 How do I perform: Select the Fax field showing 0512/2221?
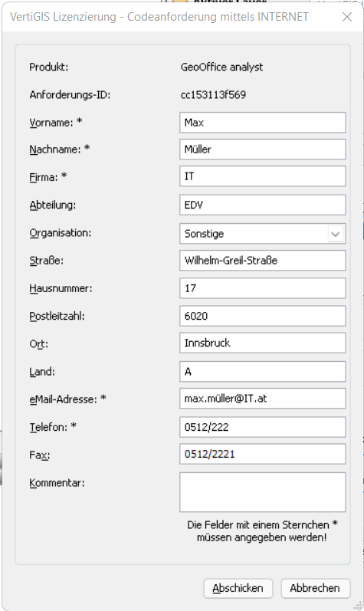click(262, 454)
